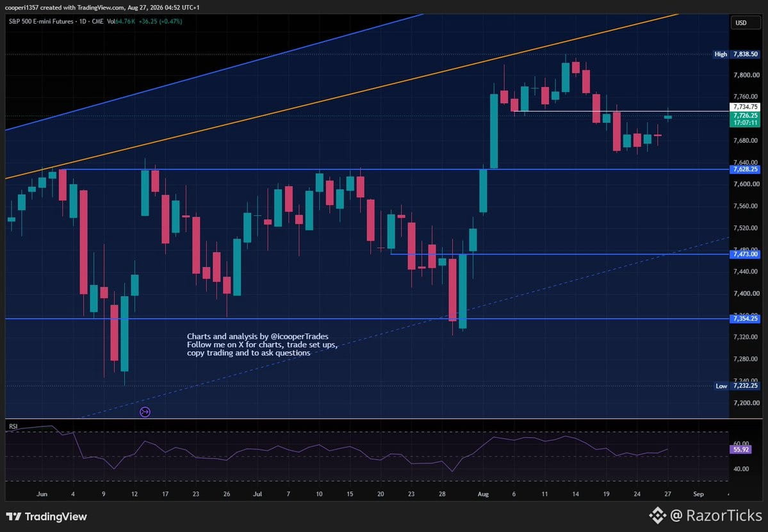This screenshot has width=768, height=532.
Task: Click the 24 date on time axis
Action: point(637,494)
